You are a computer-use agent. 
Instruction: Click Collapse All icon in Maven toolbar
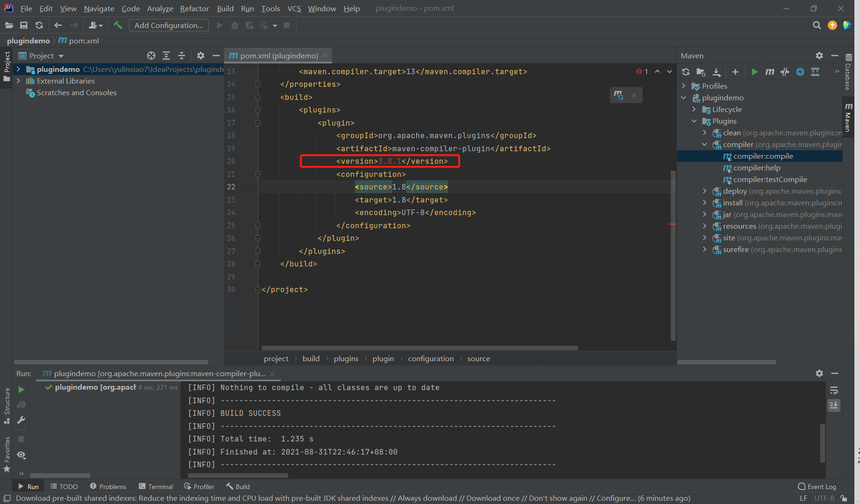click(x=815, y=72)
